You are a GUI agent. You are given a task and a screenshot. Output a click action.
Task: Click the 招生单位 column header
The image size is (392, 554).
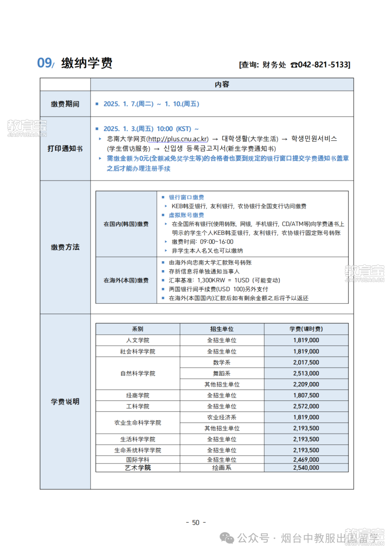pos(222,329)
